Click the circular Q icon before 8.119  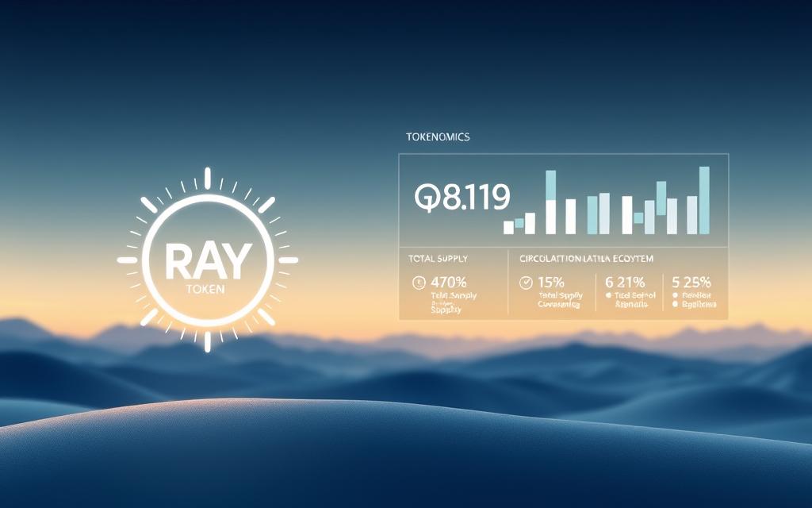426,198
